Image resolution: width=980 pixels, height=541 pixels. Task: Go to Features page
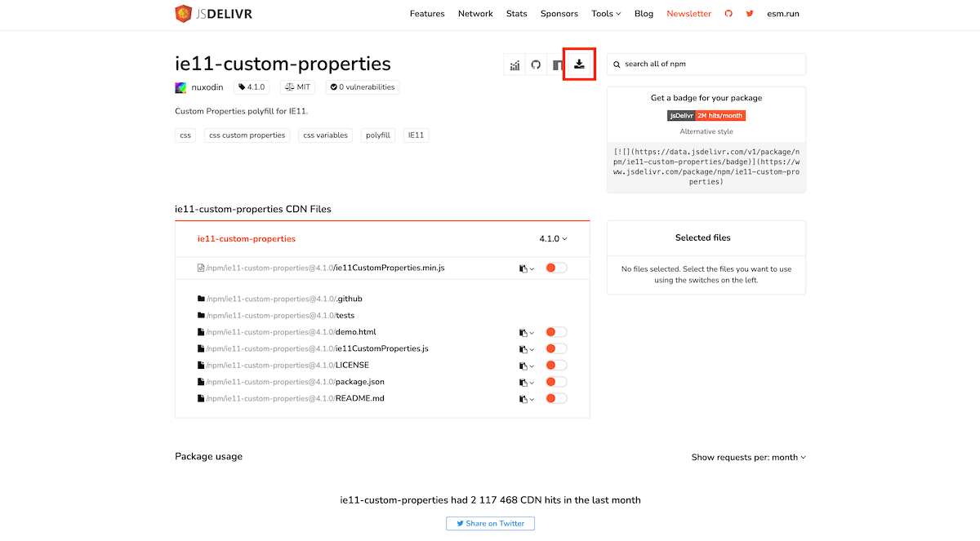[x=427, y=14]
